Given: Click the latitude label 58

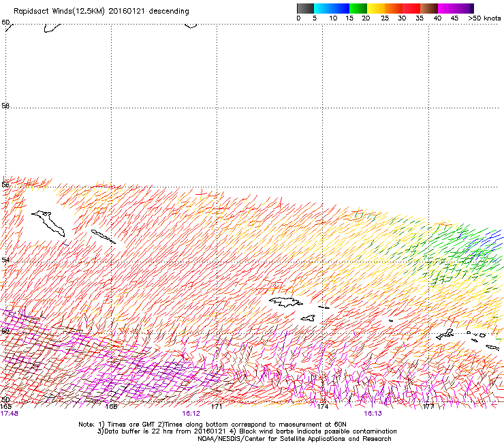Looking at the screenshot, I should point(5,106).
